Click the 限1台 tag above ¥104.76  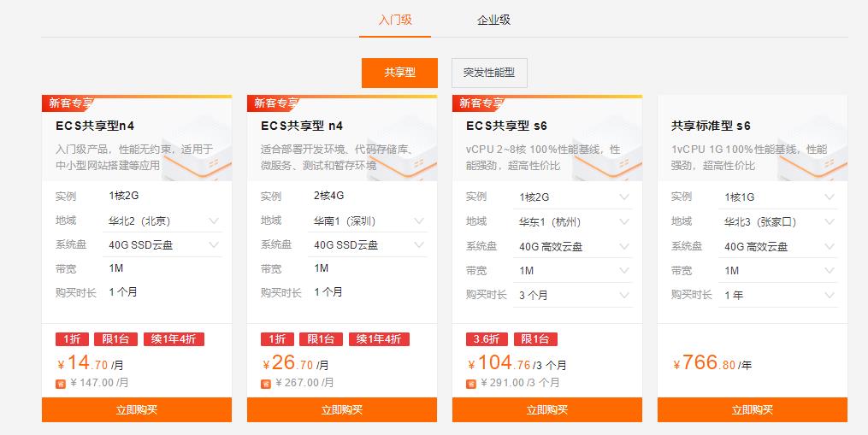(535, 339)
